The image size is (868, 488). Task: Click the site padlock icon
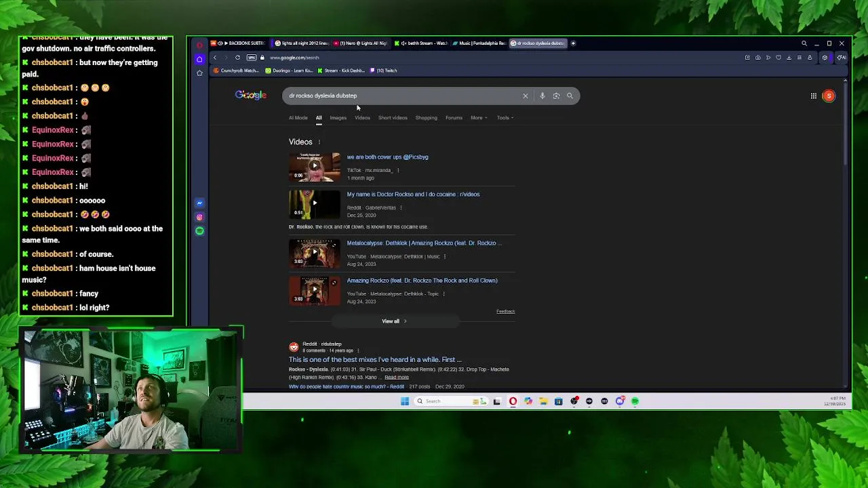[262, 58]
